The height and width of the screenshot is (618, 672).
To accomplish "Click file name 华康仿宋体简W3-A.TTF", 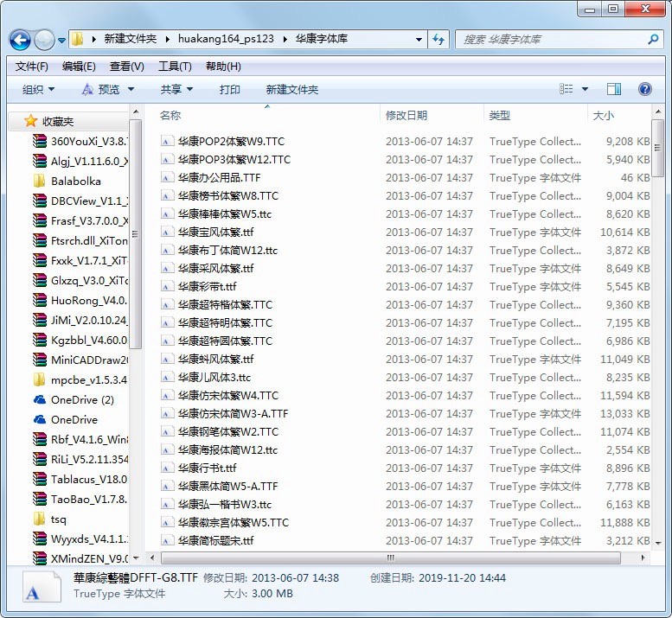I will 233,413.
